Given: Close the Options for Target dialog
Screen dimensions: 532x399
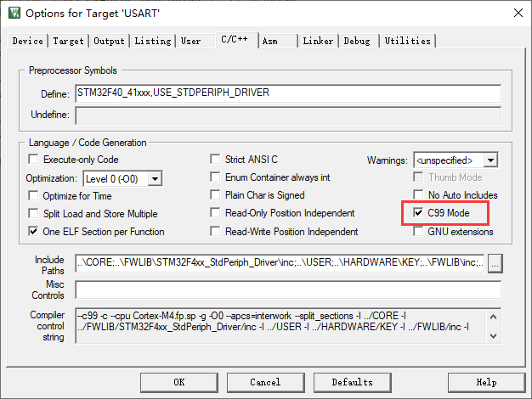Looking at the screenshot, I should tap(516, 13).
